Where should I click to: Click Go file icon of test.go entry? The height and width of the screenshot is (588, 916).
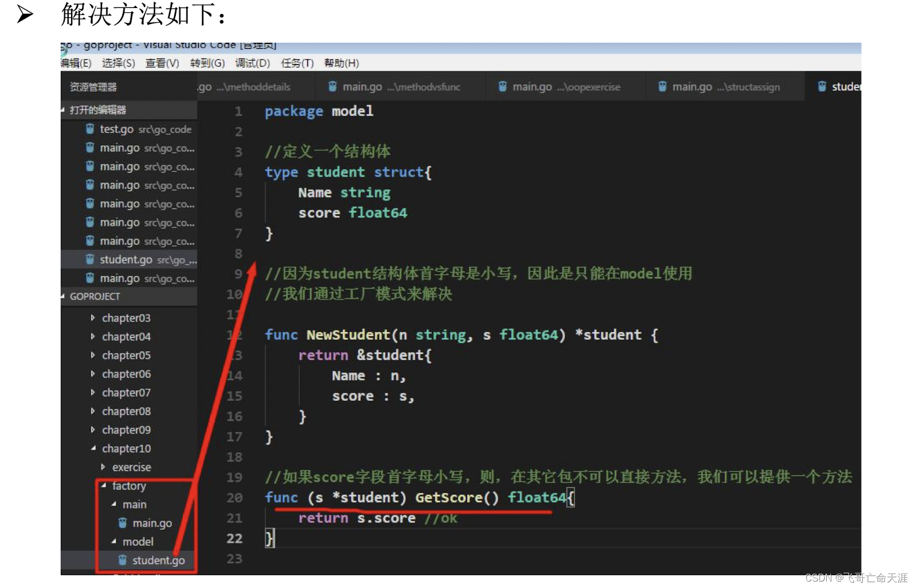point(90,129)
